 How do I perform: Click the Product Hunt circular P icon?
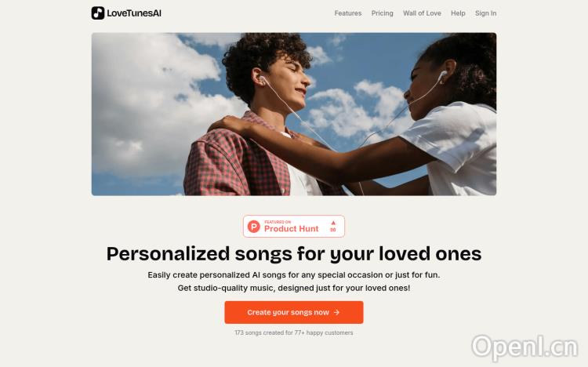pyautogui.click(x=254, y=227)
